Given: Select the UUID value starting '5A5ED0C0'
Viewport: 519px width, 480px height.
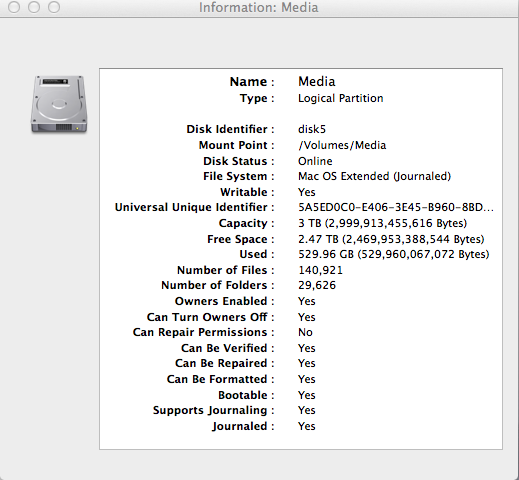Looking at the screenshot, I should point(396,207).
